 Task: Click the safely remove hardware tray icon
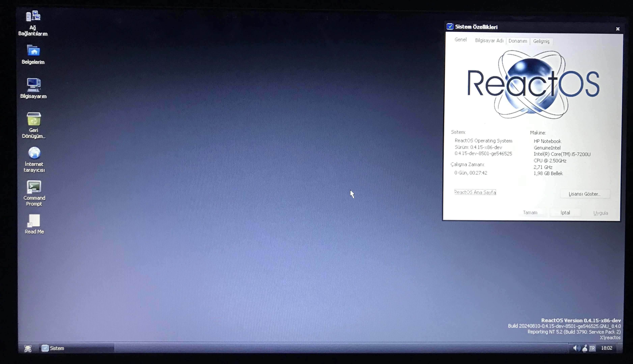click(584, 348)
